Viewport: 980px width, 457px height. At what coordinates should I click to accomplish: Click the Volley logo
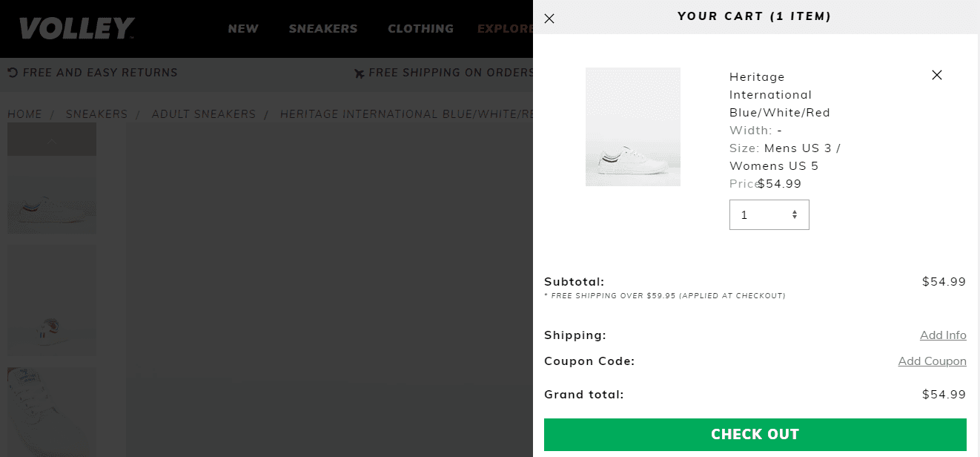[x=76, y=29]
